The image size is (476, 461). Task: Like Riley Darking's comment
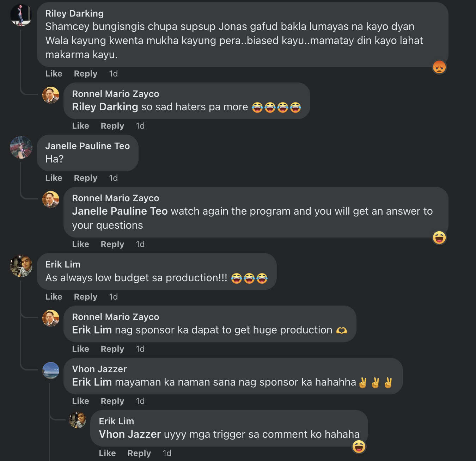click(x=54, y=74)
